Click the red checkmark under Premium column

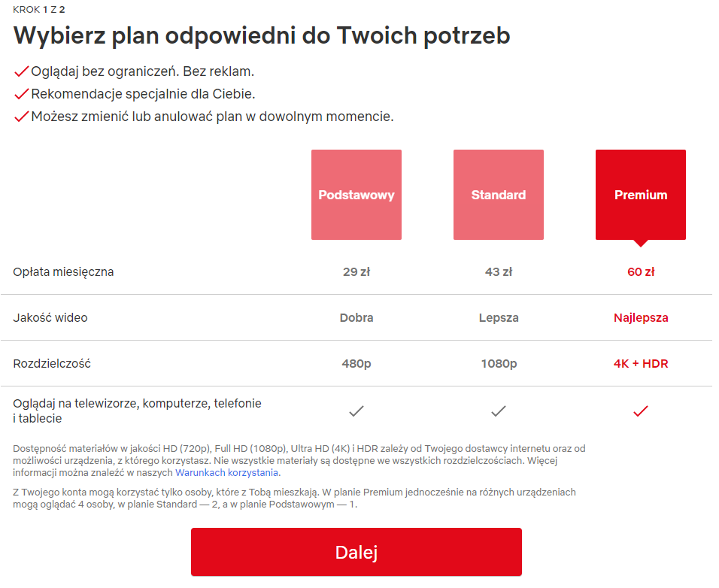pos(640,411)
